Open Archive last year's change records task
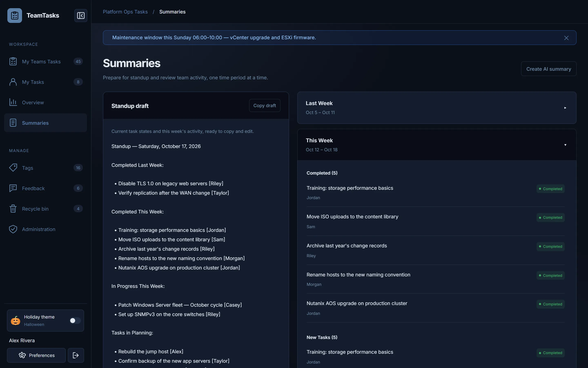This screenshot has height=368, width=588. 346,246
